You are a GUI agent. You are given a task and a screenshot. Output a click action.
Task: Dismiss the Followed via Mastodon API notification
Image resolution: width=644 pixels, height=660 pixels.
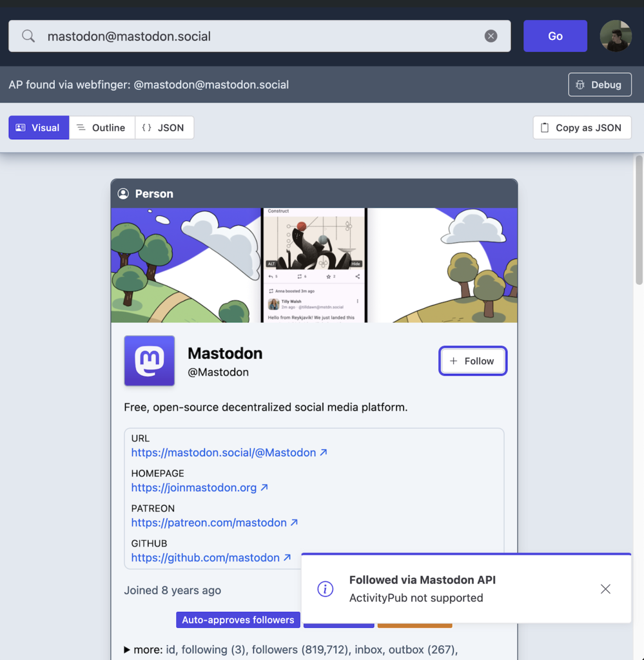(605, 589)
